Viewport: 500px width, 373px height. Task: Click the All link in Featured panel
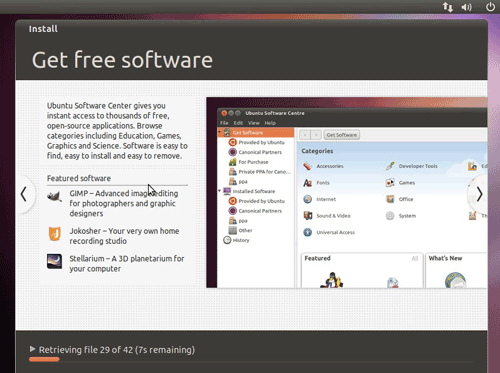(415, 258)
